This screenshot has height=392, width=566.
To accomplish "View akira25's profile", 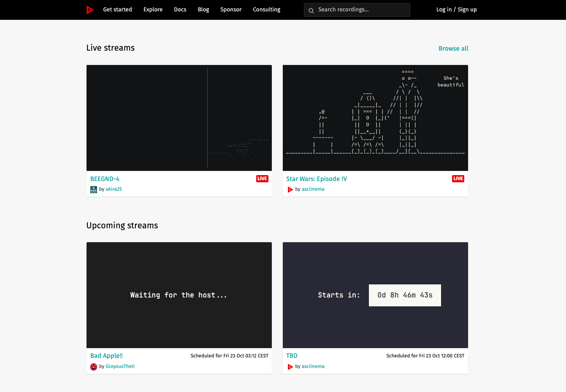I will [x=114, y=189].
